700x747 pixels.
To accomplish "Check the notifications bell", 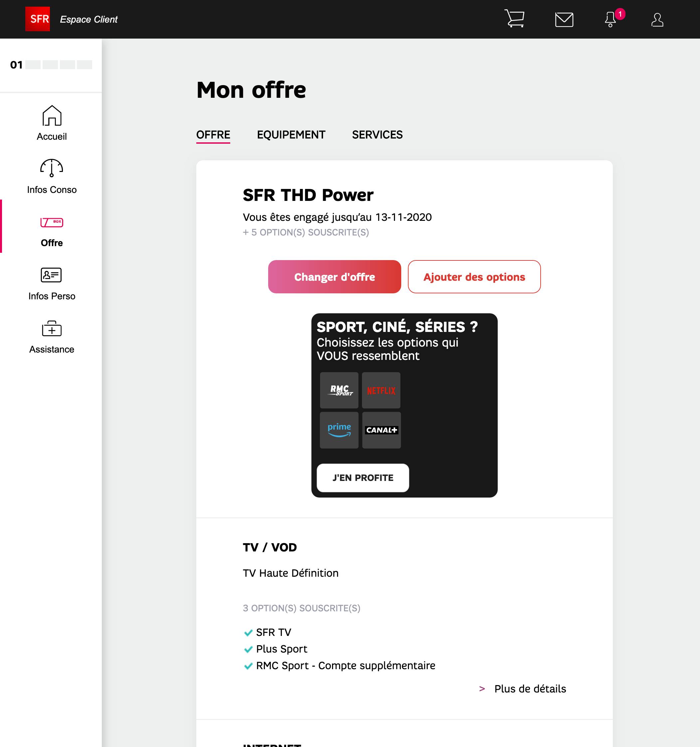I will [611, 20].
